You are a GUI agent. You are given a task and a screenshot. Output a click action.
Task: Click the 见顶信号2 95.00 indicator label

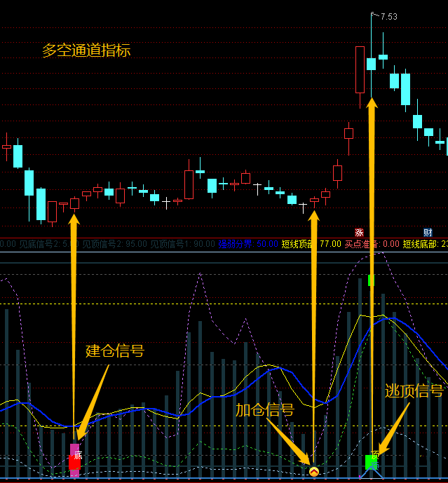(x=114, y=244)
